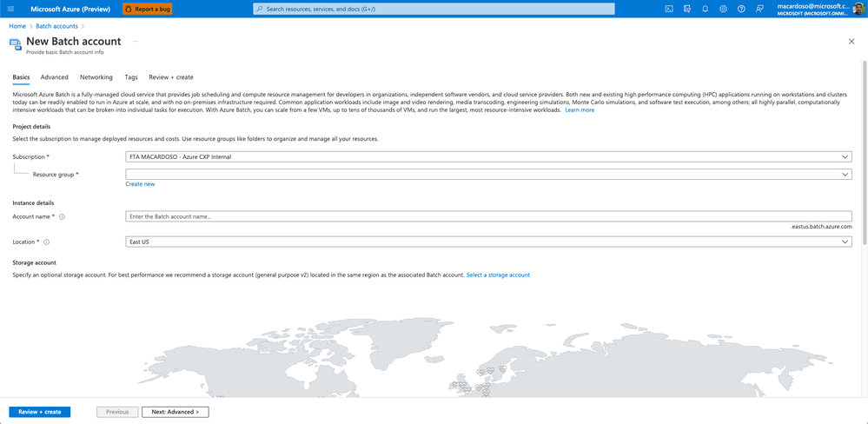Show the notifications bell
Viewport: 868px width, 424px height.
[705, 9]
